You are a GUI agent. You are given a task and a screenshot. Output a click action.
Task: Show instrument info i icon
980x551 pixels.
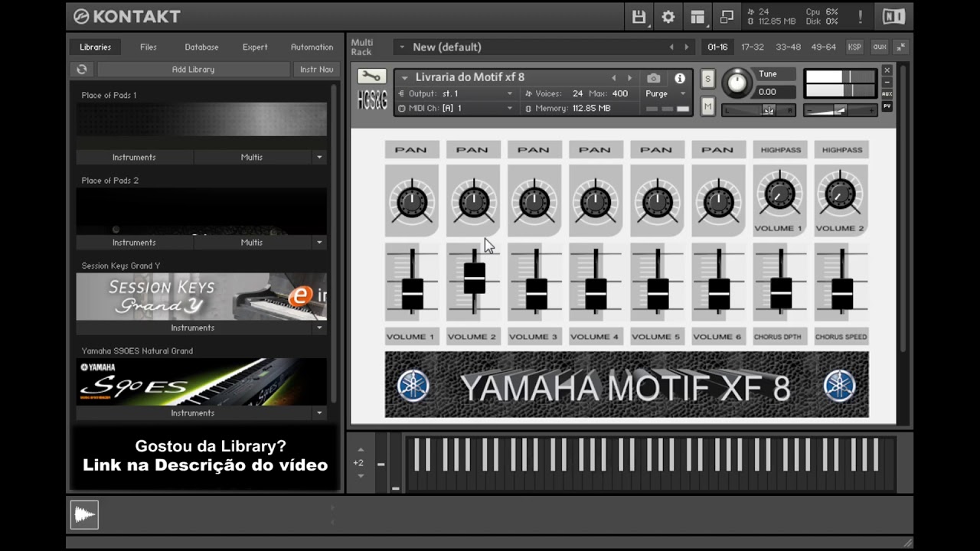(x=679, y=78)
